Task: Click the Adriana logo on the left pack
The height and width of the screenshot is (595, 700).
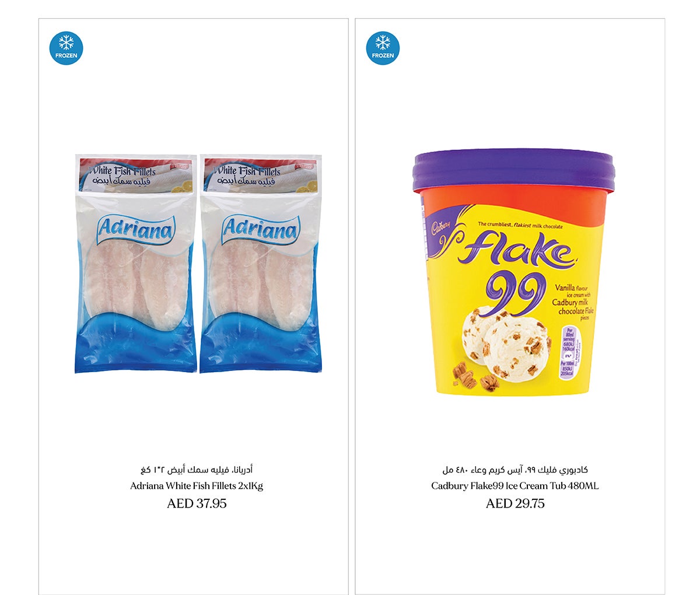Action: click(x=135, y=230)
